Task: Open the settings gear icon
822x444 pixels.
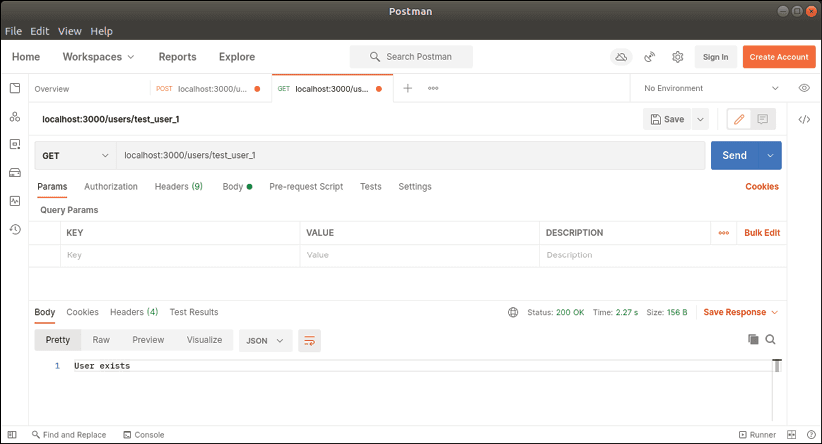Action: pos(678,57)
